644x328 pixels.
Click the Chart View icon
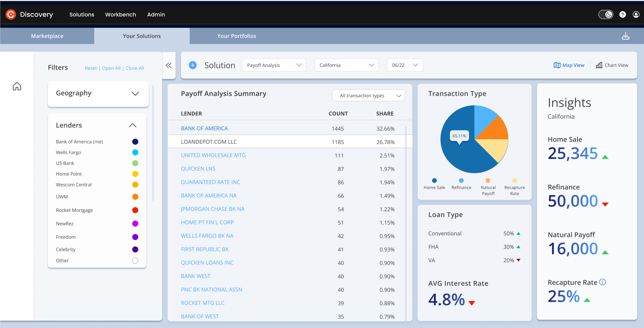coord(599,65)
